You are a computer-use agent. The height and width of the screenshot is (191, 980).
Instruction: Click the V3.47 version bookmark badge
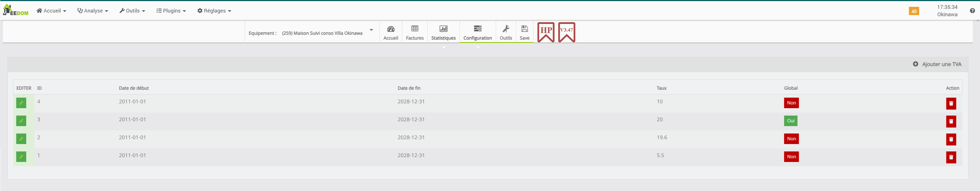point(566,32)
